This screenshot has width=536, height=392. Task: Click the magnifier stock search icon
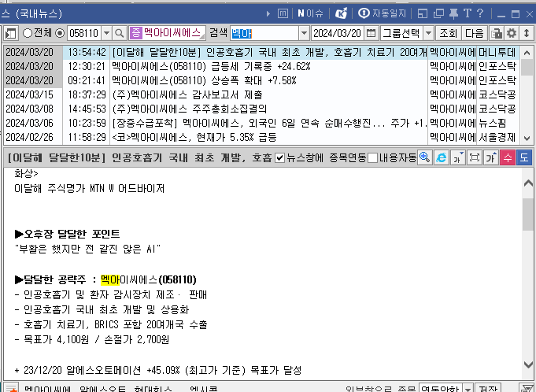120,34
